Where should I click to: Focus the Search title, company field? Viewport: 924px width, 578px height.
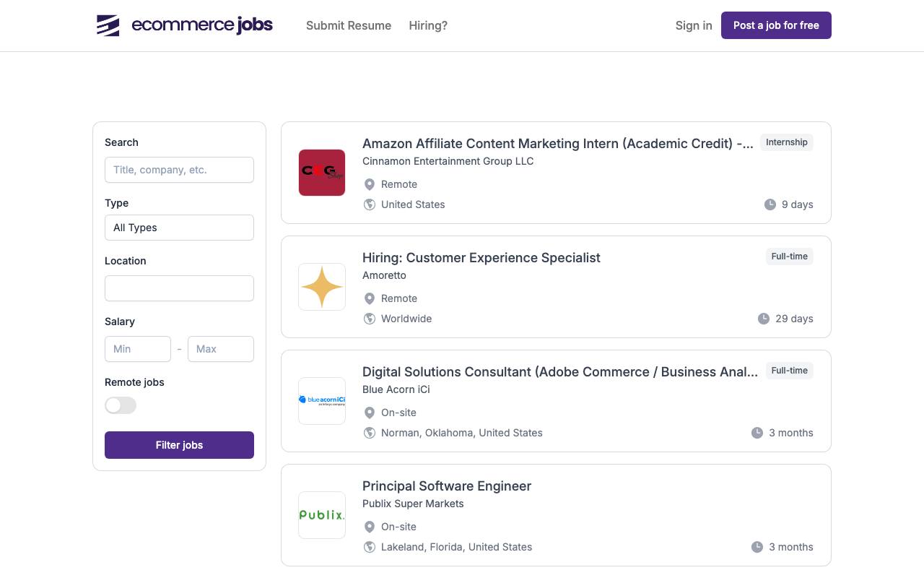tap(179, 170)
